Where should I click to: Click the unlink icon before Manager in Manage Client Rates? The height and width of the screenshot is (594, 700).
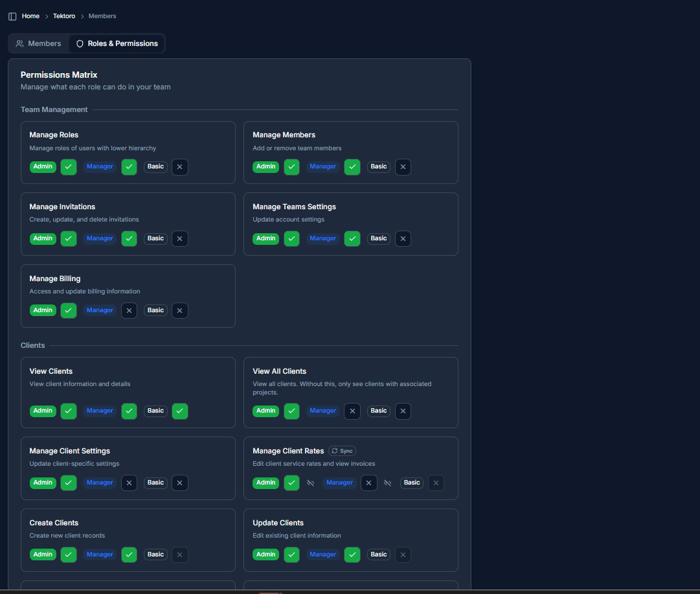click(x=310, y=483)
